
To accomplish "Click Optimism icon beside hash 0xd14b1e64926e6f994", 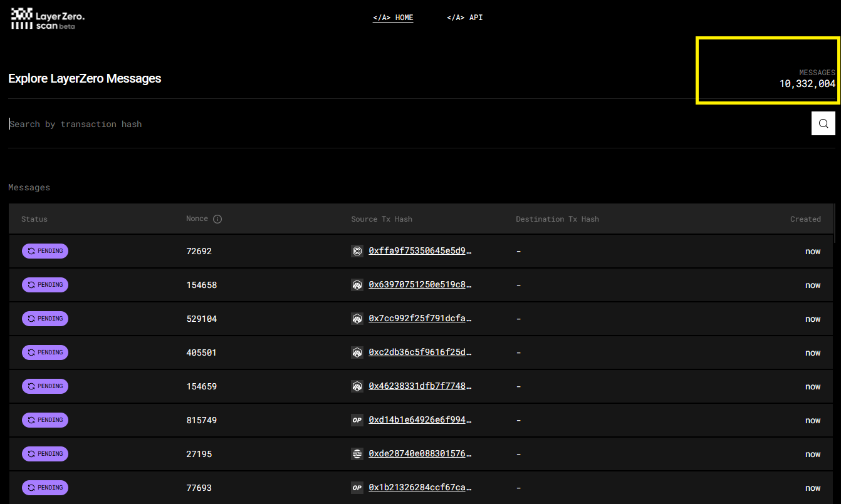I will [x=357, y=420].
